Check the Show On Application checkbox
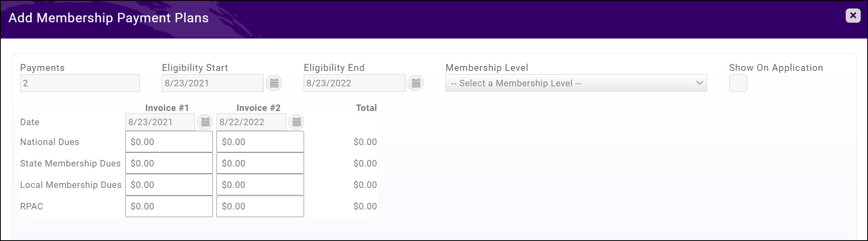The height and width of the screenshot is (241, 868). point(738,83)
